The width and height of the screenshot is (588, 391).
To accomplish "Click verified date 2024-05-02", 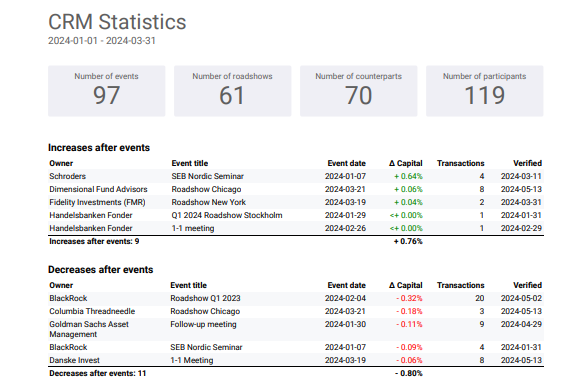I will [x=521, y=298].
